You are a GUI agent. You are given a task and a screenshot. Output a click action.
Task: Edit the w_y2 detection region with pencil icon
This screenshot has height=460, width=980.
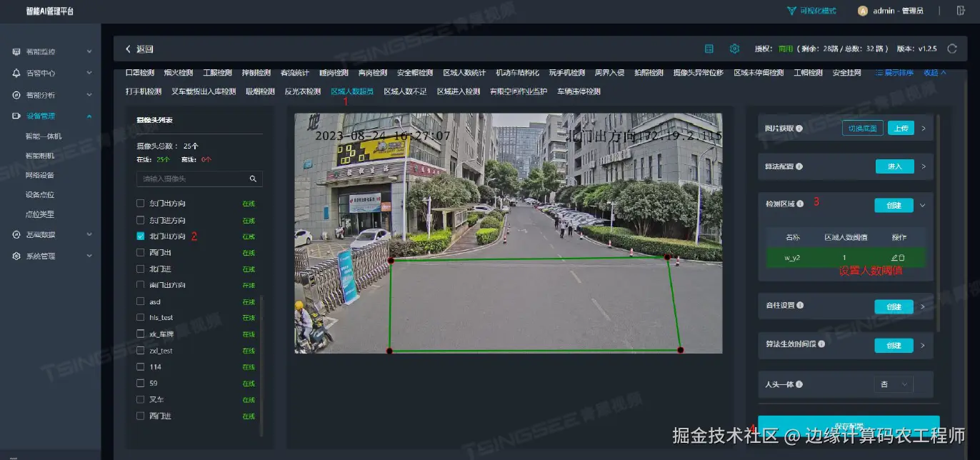[x=894, y=257]
